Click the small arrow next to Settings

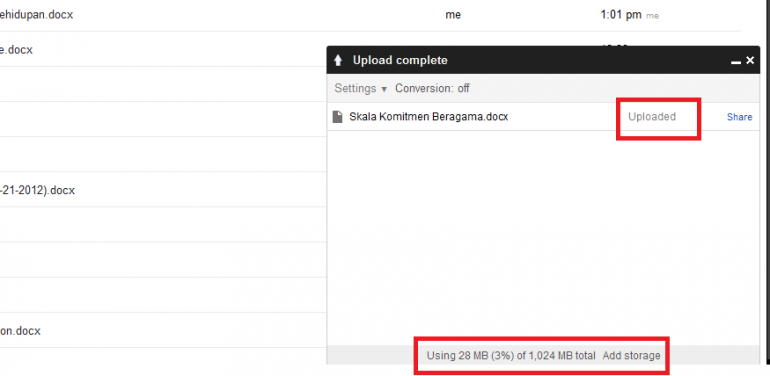(x=384, y=89)
